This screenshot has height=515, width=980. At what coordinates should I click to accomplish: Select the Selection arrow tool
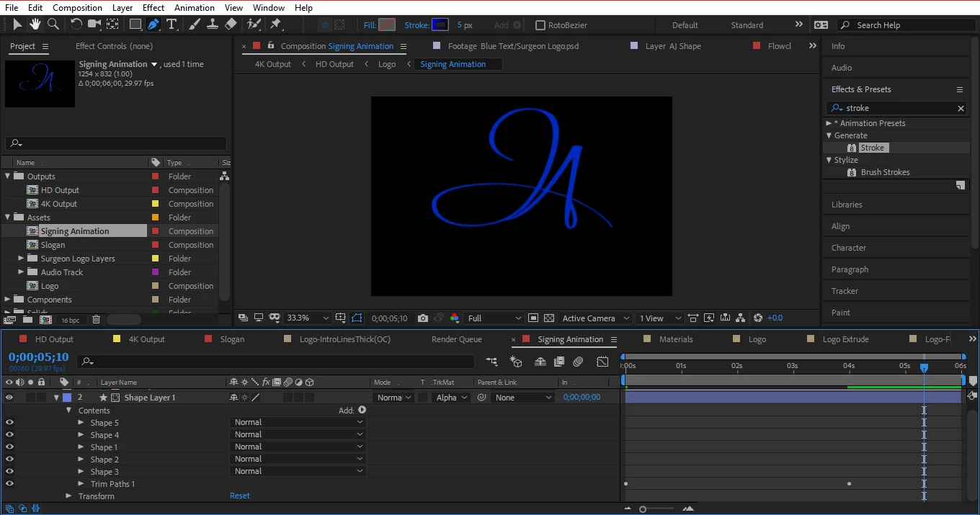coord(17,24)
